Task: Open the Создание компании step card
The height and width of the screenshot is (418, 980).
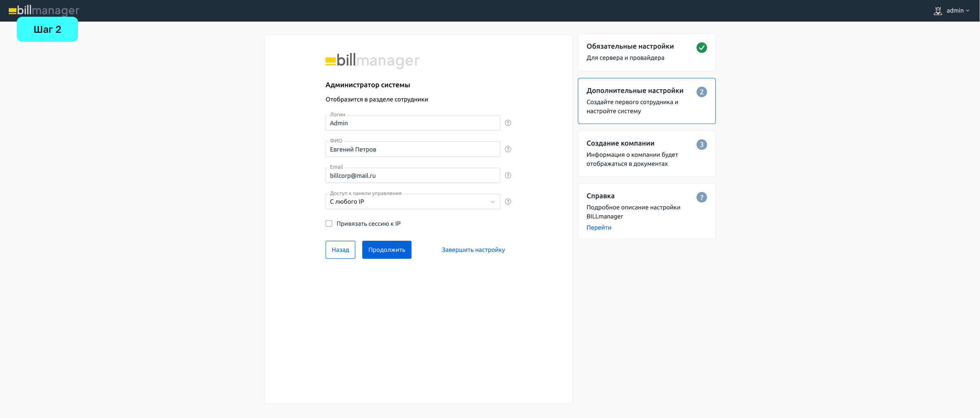Action: tap(646, 154)
